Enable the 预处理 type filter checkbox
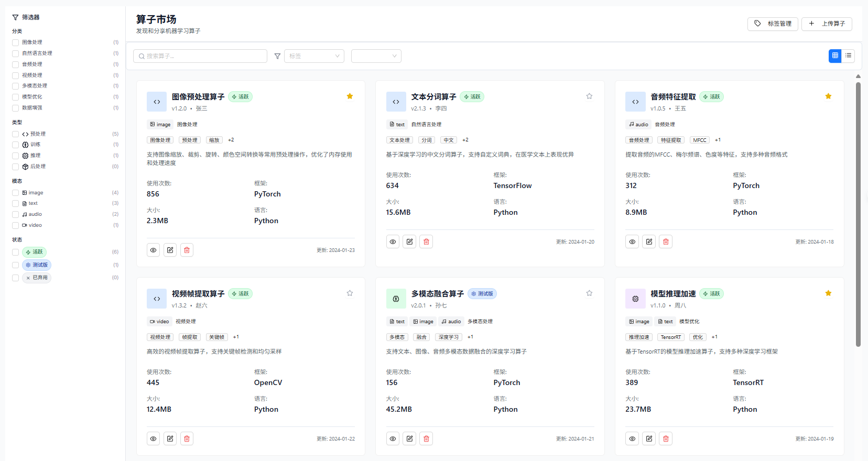The width and height of the screenshot is (868, 461). (x=16, y=134)
